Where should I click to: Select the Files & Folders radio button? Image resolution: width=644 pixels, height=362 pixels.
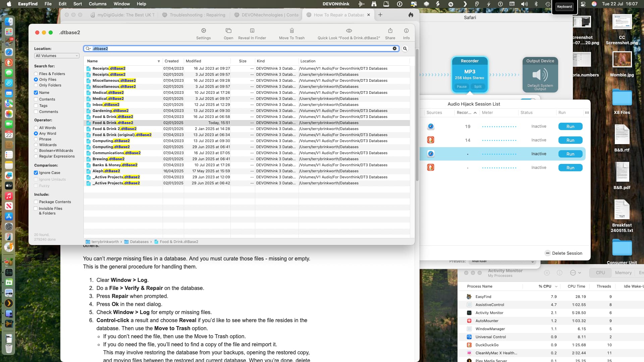[36, 74]
